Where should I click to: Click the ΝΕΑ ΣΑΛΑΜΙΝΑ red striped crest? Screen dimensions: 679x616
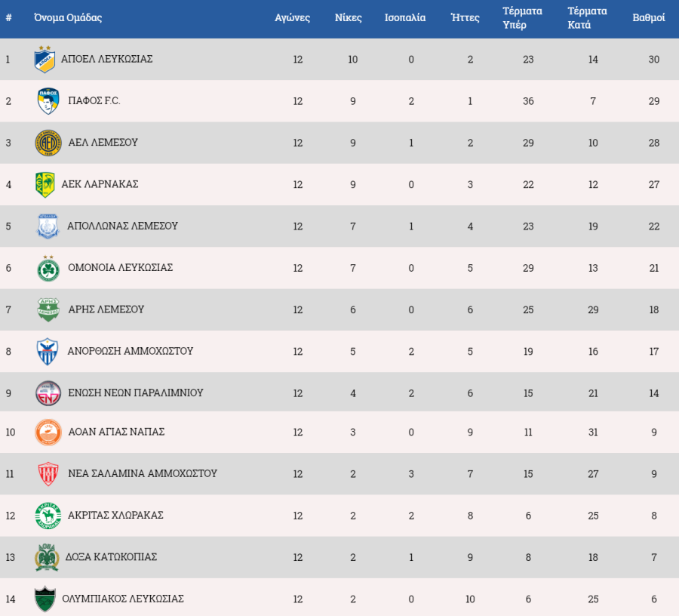[x=48, y=473]
